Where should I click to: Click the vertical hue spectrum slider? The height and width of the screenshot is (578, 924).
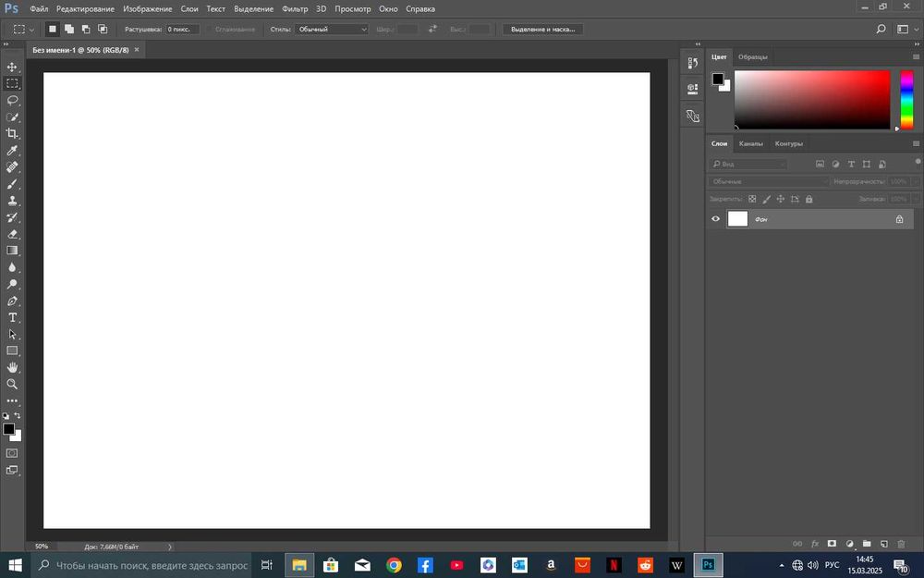906,100
